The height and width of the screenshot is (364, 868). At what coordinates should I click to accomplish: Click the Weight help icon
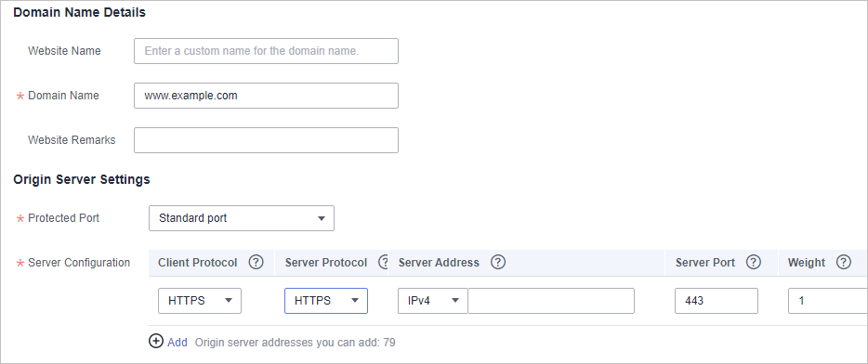pyautogui.click(x=843, y=262)
